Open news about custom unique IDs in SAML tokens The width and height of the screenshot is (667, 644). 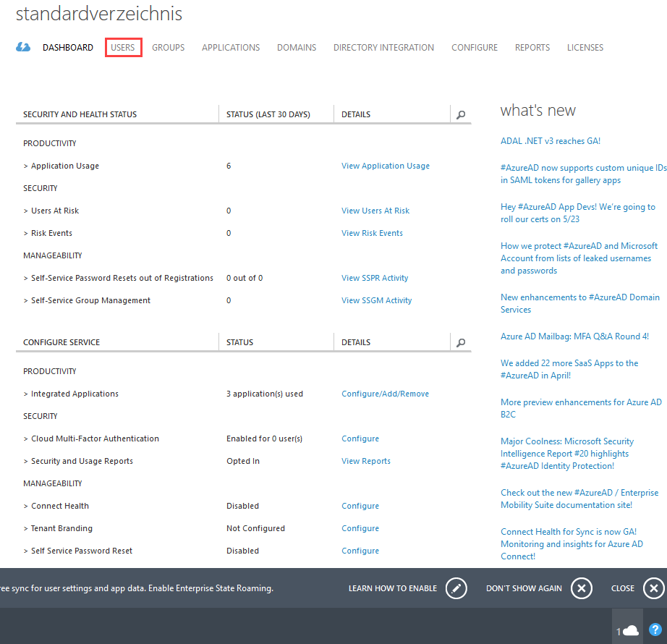[x=583, y=174]
